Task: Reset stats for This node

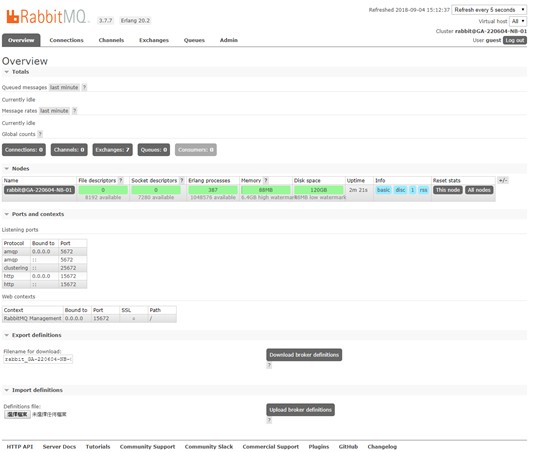Action: pos(448,190)
